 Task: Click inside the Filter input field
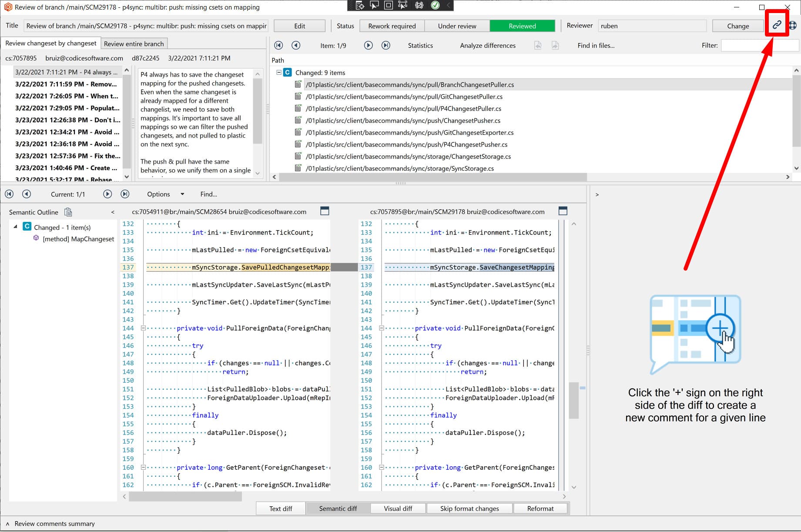(x=759, y=45)
